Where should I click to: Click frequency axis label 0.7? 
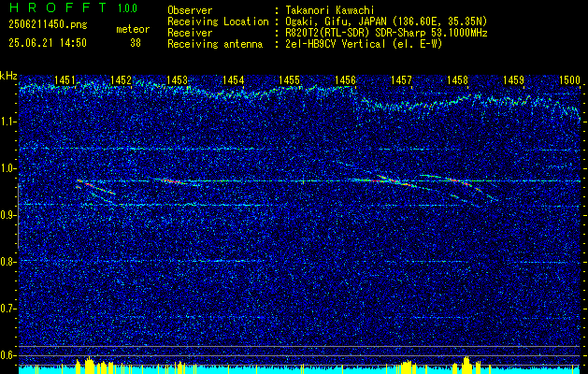pos(8,309)
